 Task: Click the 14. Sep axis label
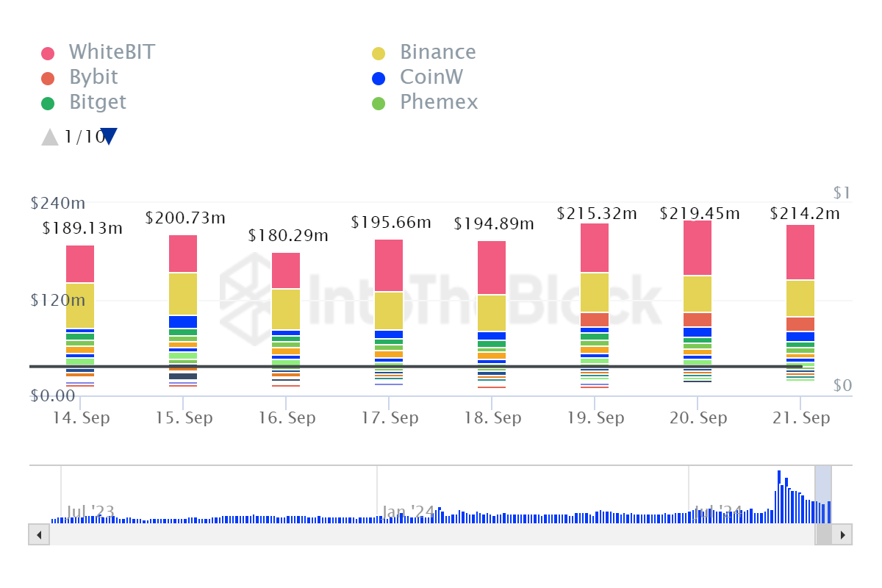click(x=81, y=417)
